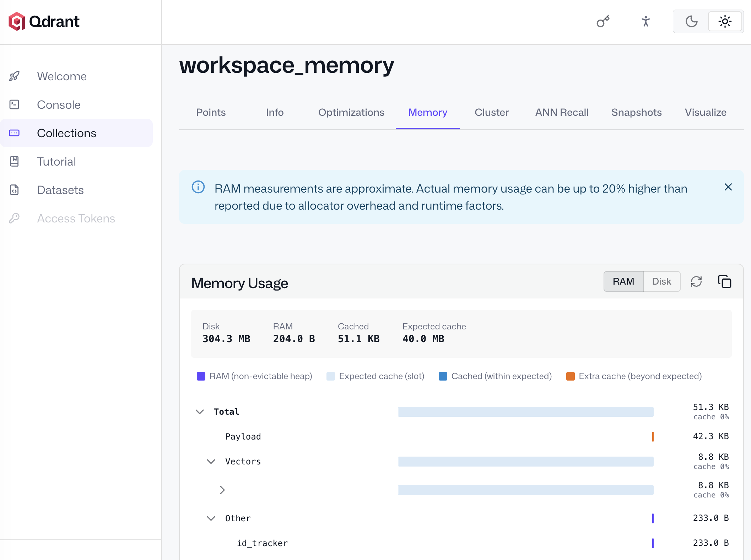Collapse the Vectors row
751x560 pixels.
point(211,461)
